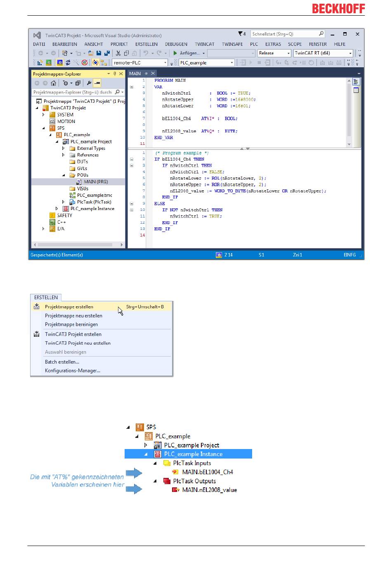This screenshot has width=392, height=565.
Task: Click the Copy icon in toolbar
Action: coord(126,53)
